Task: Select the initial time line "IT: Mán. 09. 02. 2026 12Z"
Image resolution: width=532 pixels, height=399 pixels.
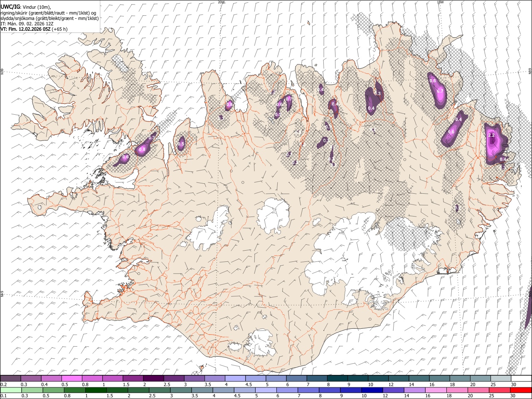Action: [x=27, y=24]
